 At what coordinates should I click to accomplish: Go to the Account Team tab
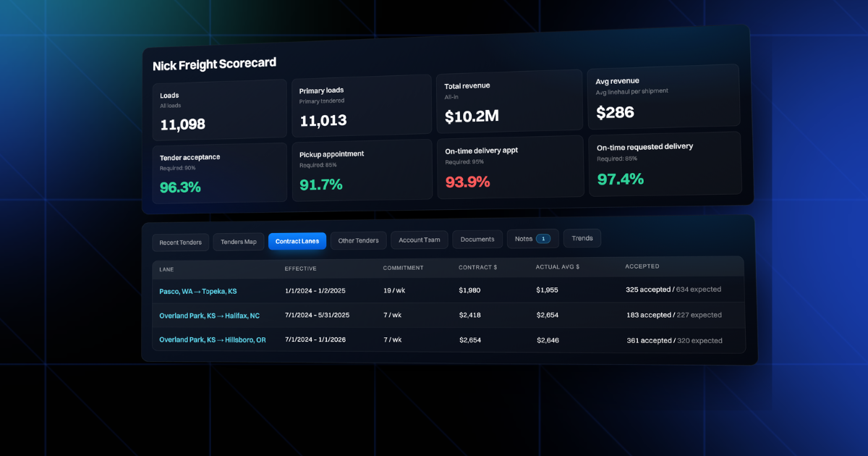coord(420,240)
